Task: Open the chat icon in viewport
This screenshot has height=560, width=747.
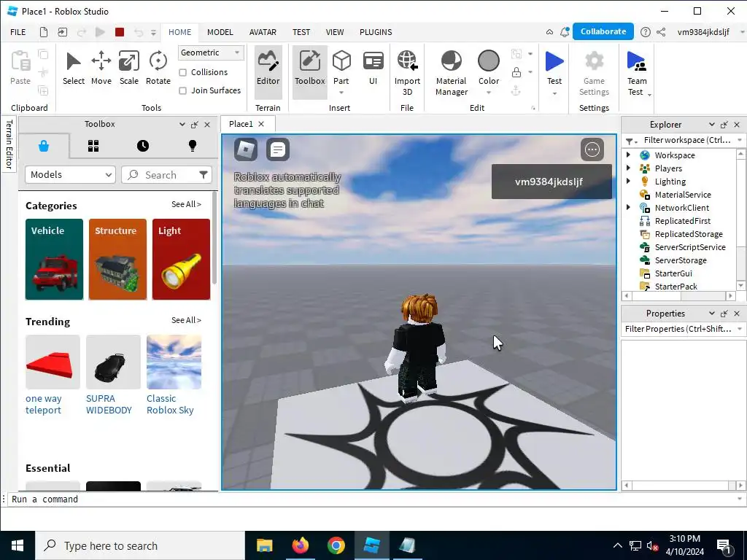Action: [278, 149]
